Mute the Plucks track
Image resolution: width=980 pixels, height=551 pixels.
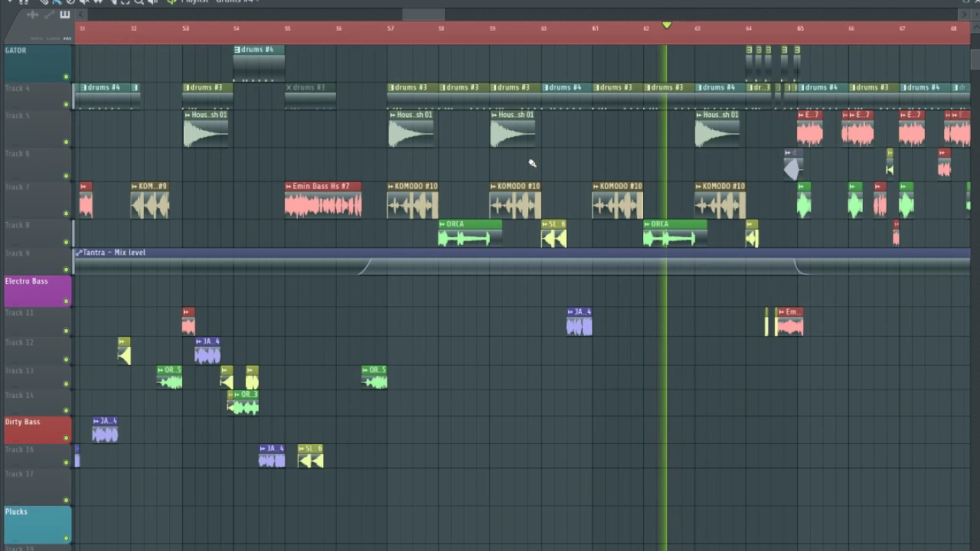click(x=66, y=538)
